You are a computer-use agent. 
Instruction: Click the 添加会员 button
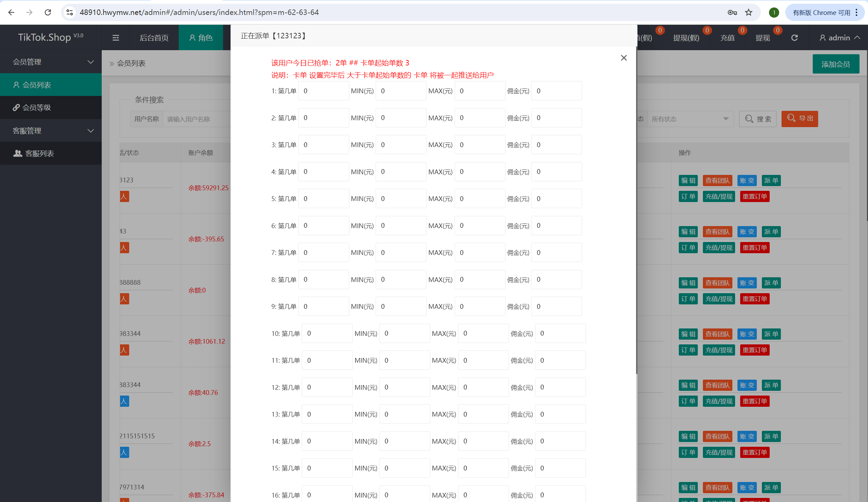(x=836, y=64)
